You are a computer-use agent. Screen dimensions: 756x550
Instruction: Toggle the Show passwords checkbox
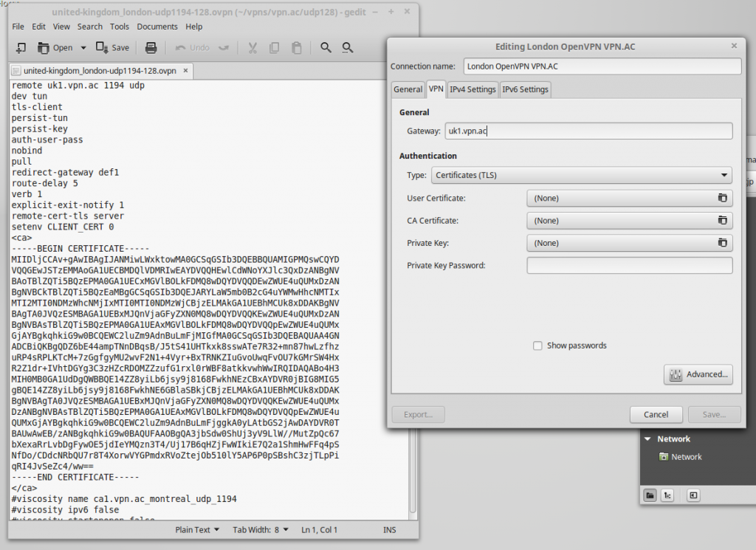pyautogui.click(x=537, y=346)
